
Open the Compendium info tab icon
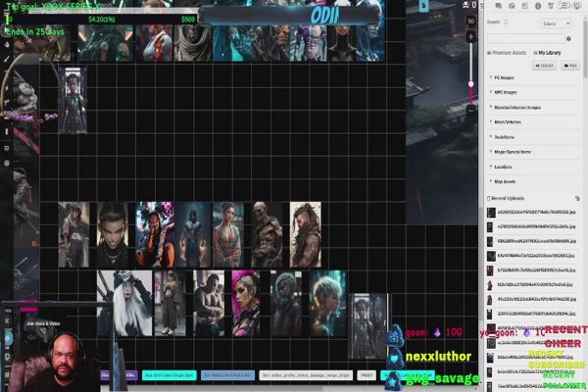(x=538, y=6)
